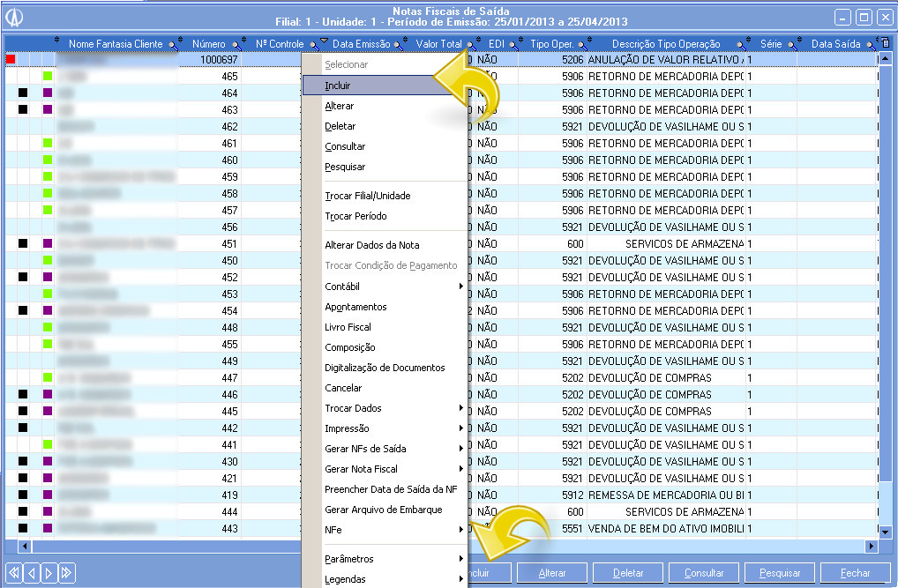Click the Pesquisar button at bottom

pos(780,573)
